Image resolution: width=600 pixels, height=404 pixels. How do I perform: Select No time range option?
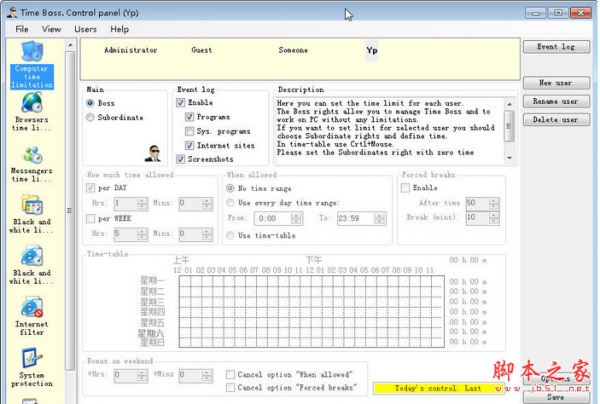[x=230, y=188]
